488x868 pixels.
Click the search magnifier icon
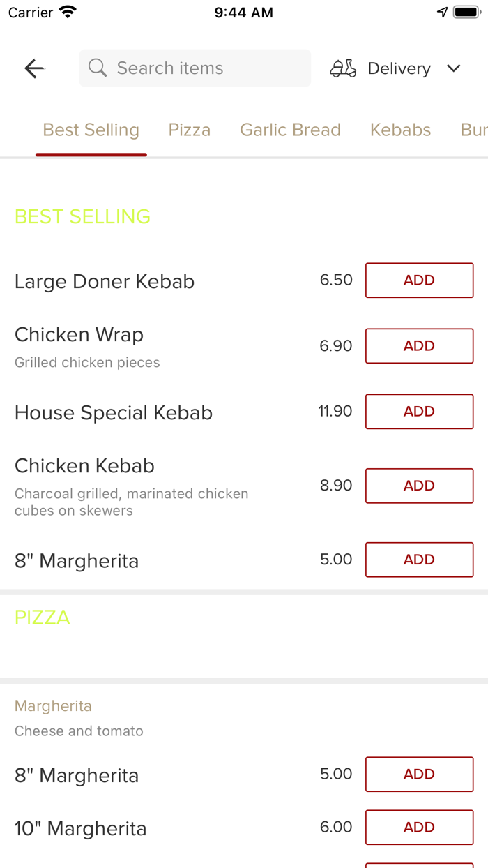pyautogui.click(x=97, y=68)
